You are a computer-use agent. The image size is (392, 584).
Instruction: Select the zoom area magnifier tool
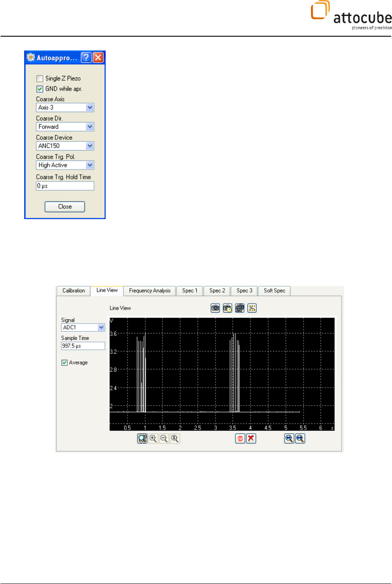[x=142, y=439]
